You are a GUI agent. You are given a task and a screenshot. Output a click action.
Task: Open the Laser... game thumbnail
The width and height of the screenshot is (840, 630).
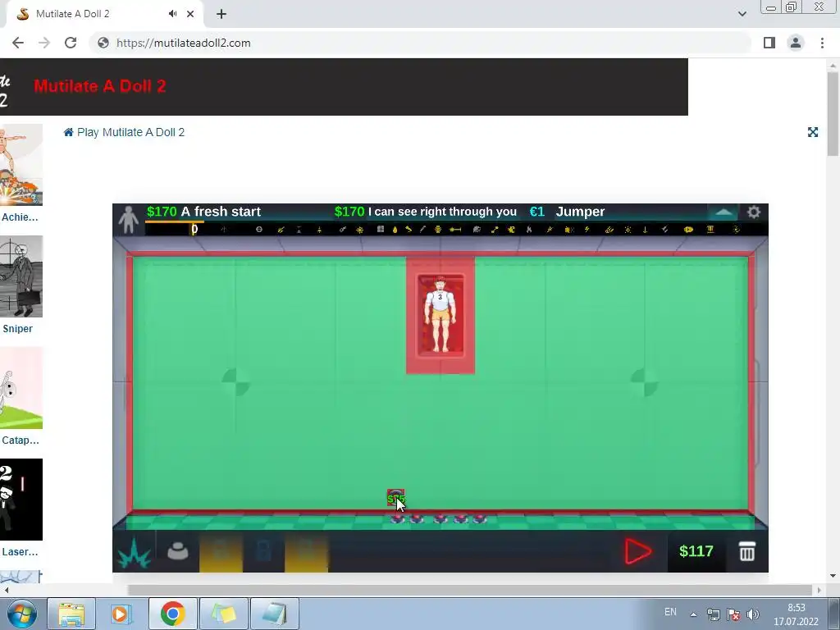pos(21,500)
